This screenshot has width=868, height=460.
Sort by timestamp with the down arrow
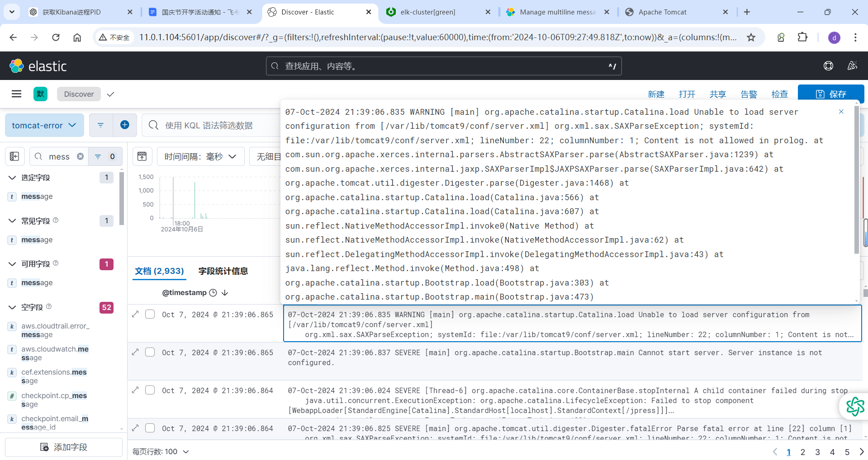point(225,293)
